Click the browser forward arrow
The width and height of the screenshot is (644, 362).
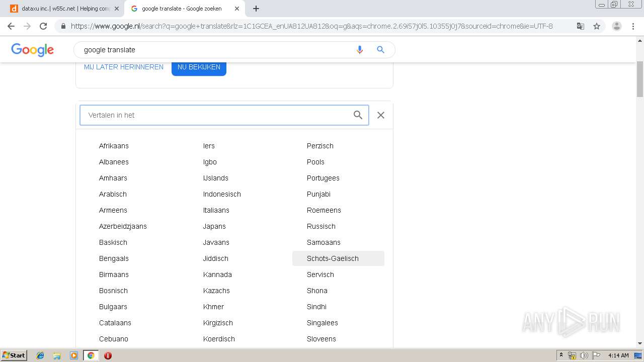[27, 26]
